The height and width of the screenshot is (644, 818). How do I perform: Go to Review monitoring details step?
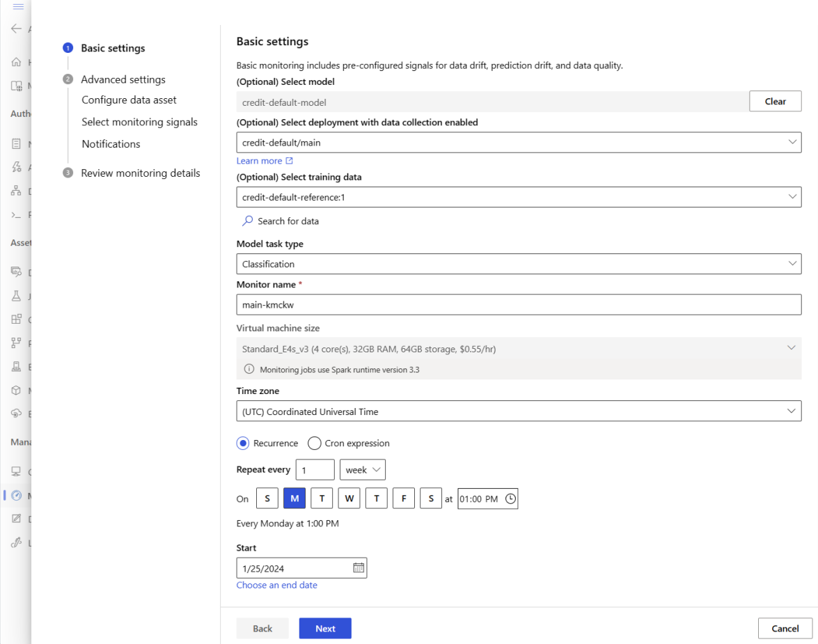140,173
